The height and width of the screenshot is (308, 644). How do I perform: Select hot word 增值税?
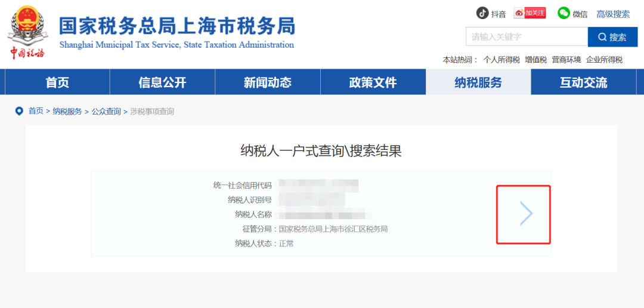[536, 60]
